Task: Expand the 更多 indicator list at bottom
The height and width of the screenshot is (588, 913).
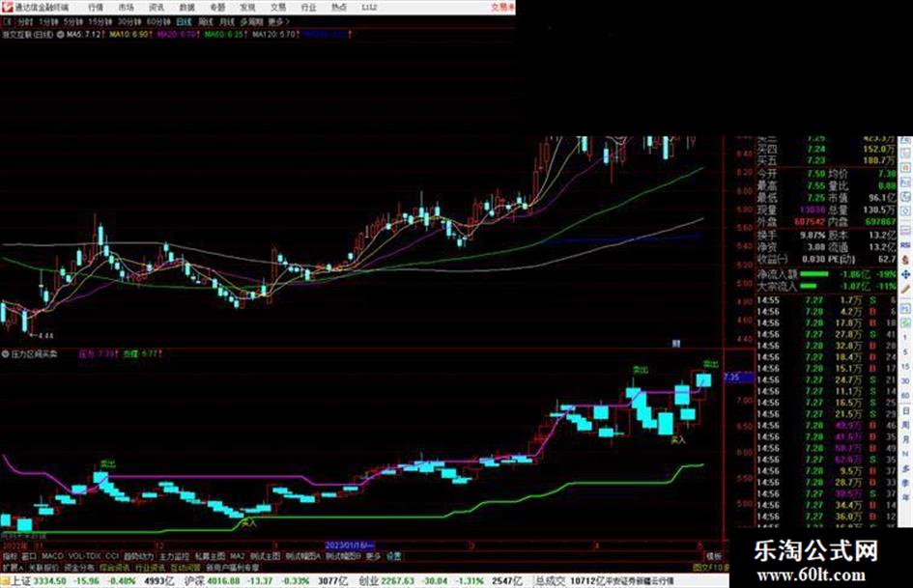Action: [x=373, y=556]
